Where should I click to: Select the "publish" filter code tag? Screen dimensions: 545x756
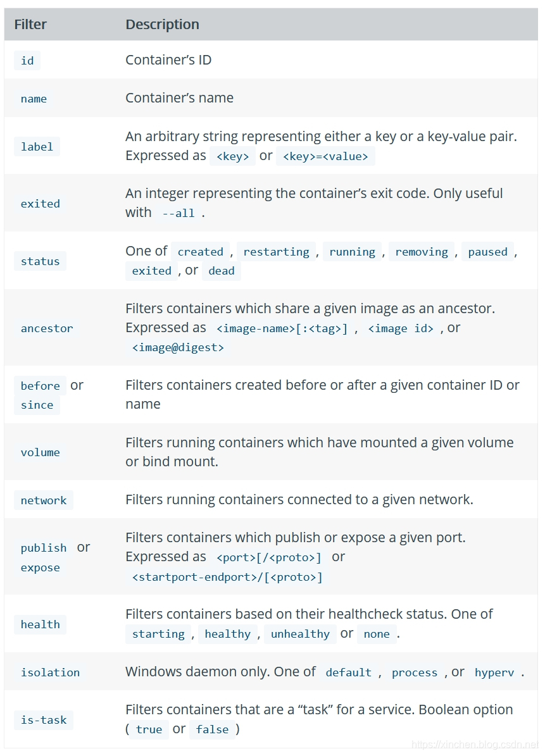click(x=44, y=548)
